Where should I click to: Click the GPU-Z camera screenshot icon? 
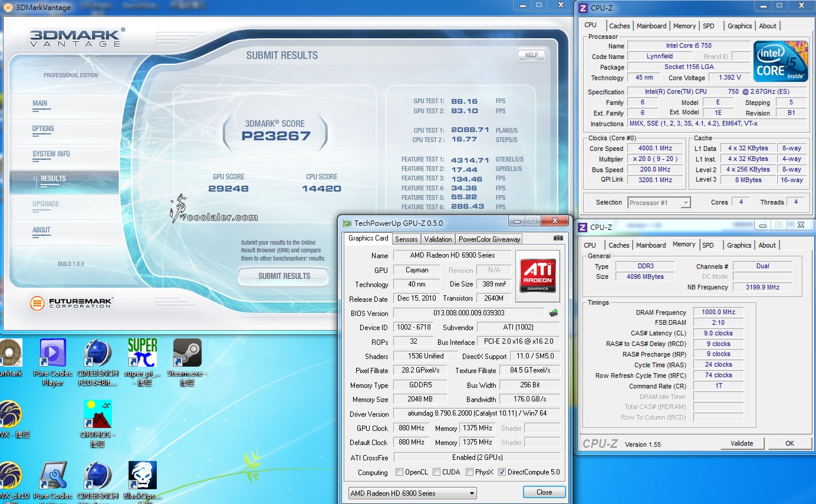tap(558, 238)
